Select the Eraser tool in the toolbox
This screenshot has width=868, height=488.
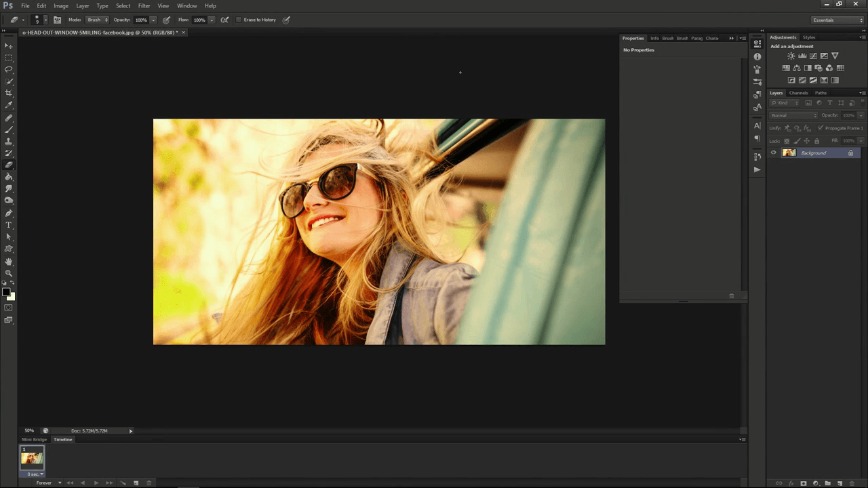[9, 165]
